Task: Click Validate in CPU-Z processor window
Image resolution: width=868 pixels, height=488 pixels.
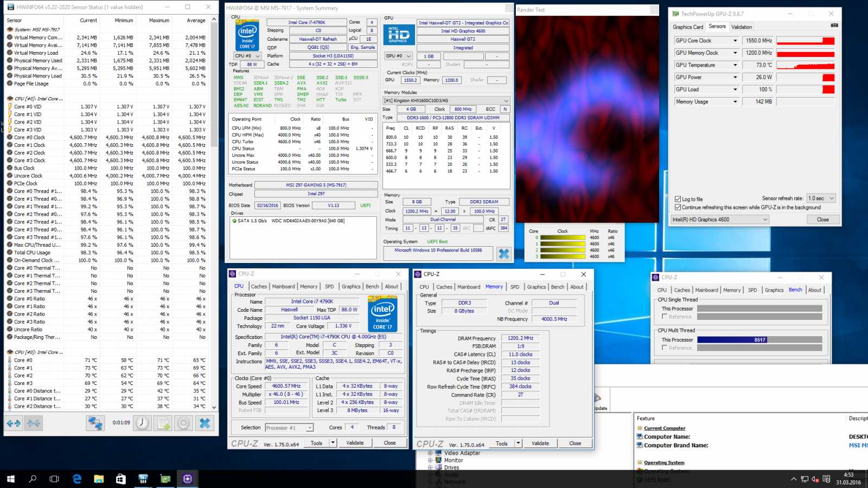Action: pos(355,443)
